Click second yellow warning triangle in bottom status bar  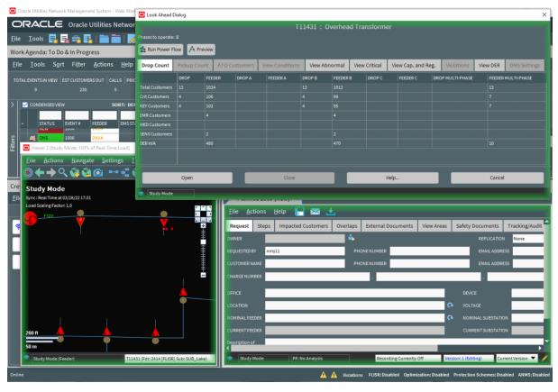pos(334,375)
